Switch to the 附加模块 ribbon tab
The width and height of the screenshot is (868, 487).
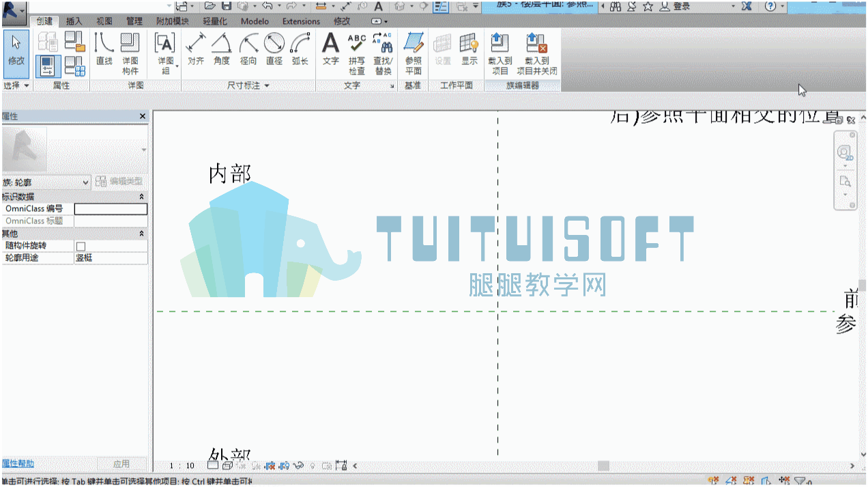point(172,21)
